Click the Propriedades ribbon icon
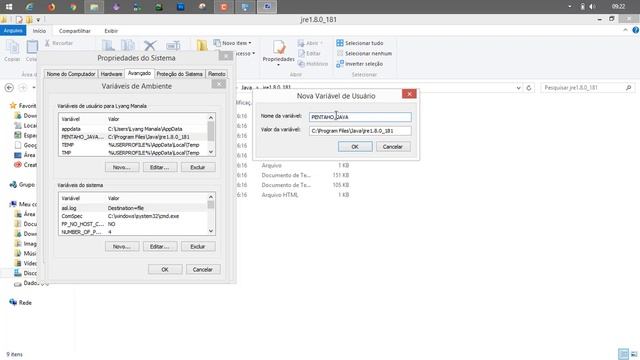Image resolution: width=640 pixels, height=360 pixels. 279,47
